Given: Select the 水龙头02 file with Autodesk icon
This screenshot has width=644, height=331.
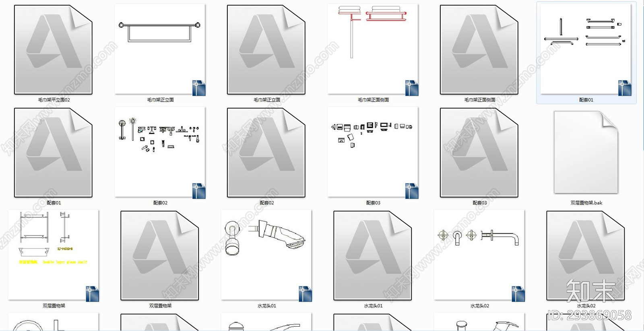Looking at the screenshot, I should 586,256.
